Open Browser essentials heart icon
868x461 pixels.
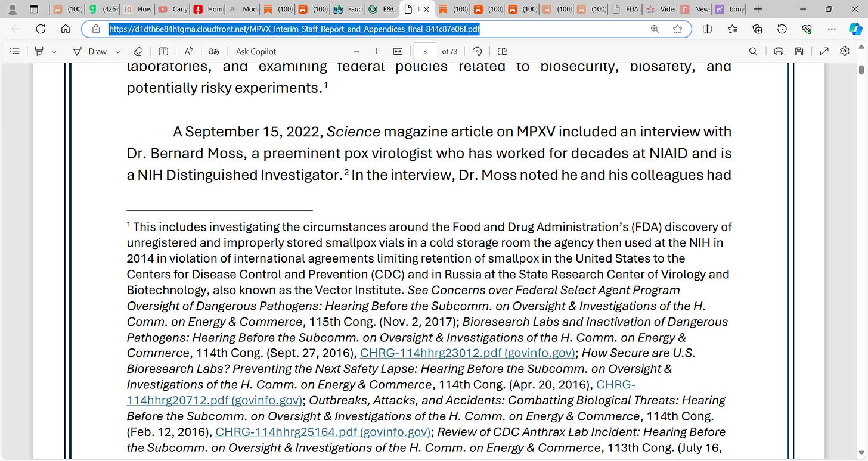tap(807, 29)
